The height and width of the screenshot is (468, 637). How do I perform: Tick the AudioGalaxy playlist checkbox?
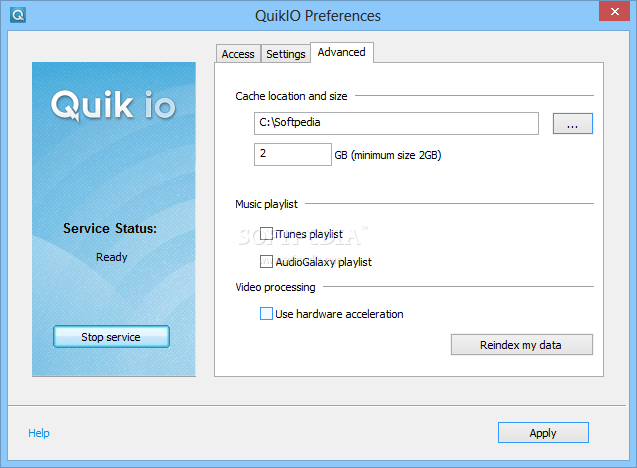click(266, 262)
